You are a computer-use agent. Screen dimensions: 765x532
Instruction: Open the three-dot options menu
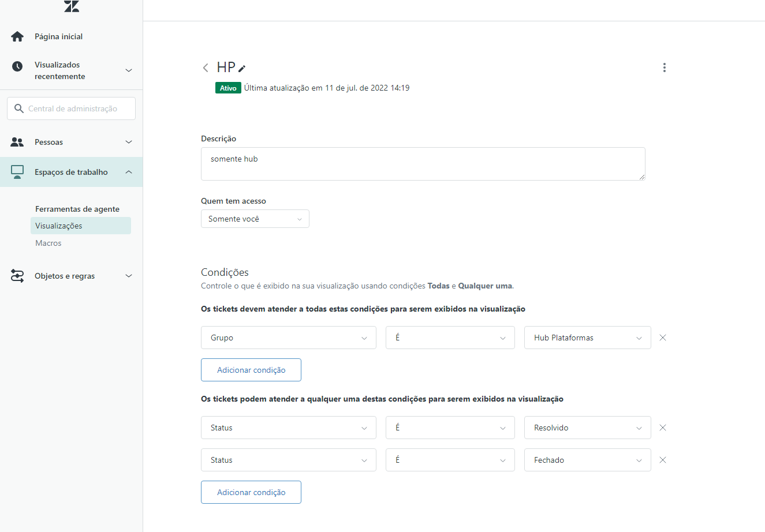tap(665, 68)
